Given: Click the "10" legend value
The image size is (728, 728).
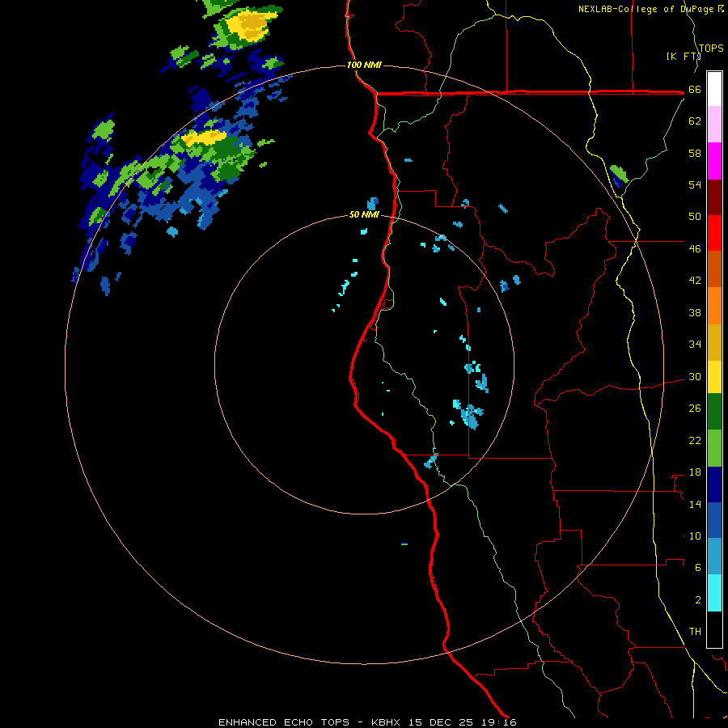Looking at the screenshot, I should [x=695, y=535].
